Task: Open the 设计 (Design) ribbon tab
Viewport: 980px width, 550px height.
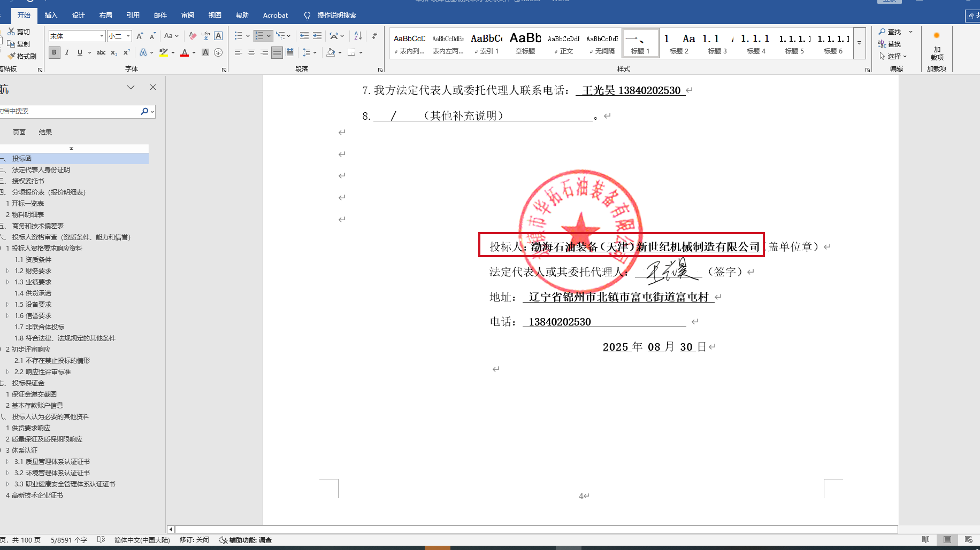Action: point(78,16)
